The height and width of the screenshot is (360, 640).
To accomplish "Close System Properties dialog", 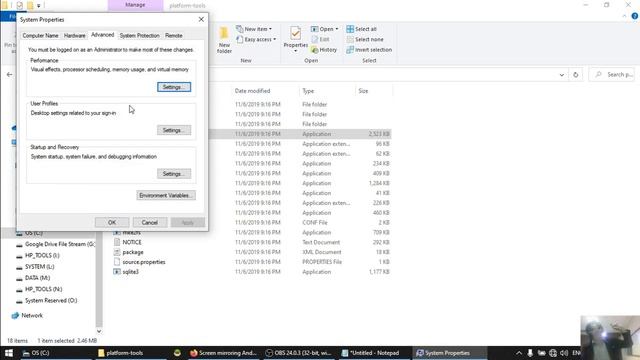I will pos(201,19).
